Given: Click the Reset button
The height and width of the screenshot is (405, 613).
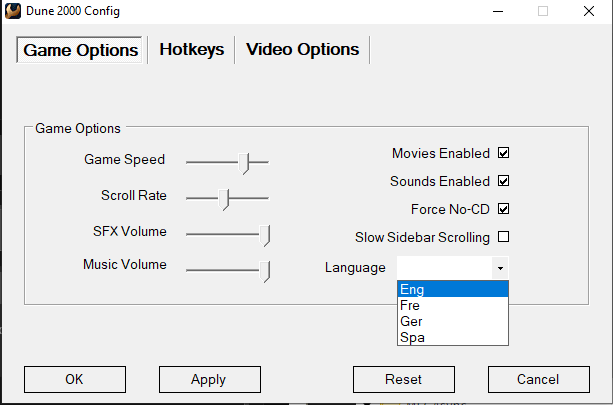Looking at the screenshot, I should point(403,379).
